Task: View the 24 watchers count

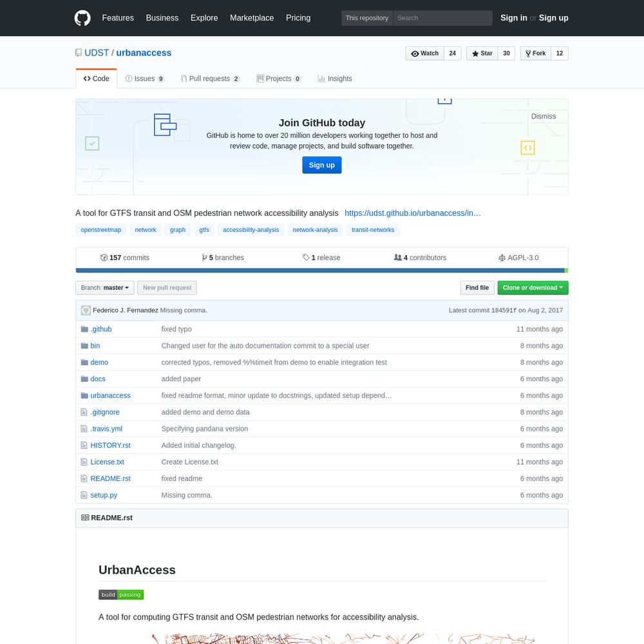Action: tap(452, 53)
